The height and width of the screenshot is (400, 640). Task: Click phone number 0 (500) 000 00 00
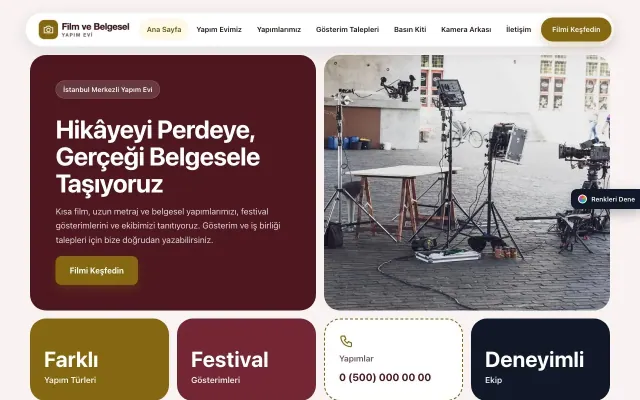(x=385, y=378)
